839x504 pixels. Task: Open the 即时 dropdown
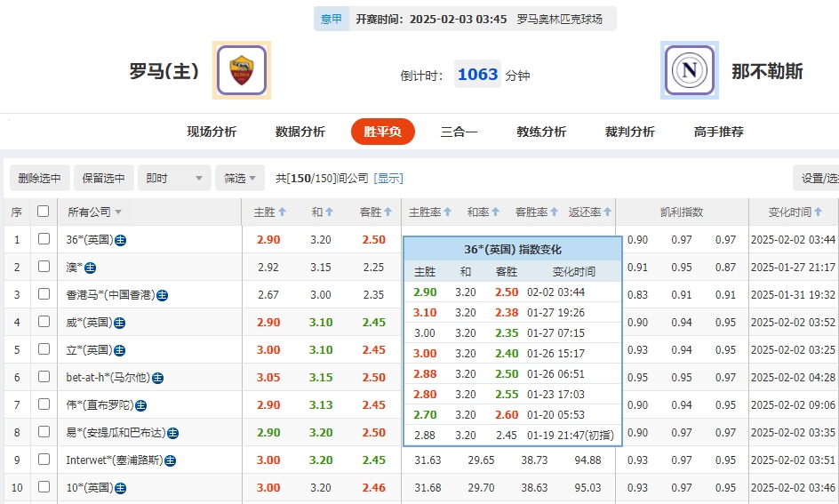coord(174,178)
